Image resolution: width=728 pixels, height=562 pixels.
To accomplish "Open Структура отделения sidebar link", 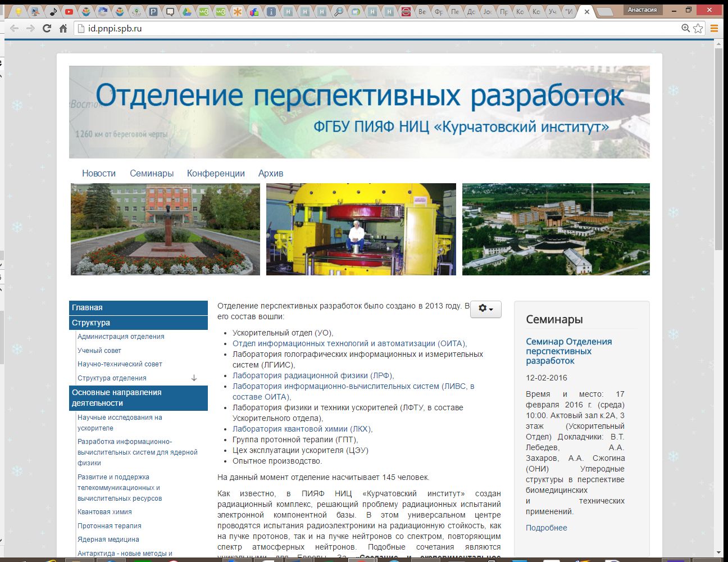I will (112, 378).
